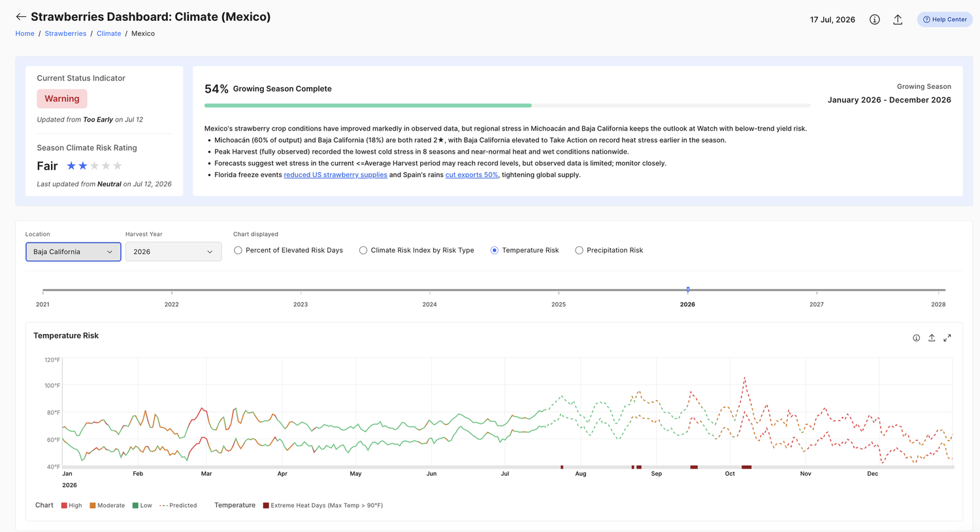Open the reduced US strawberry supplies link
Screen dimensions: 980x532
point(335,175)
